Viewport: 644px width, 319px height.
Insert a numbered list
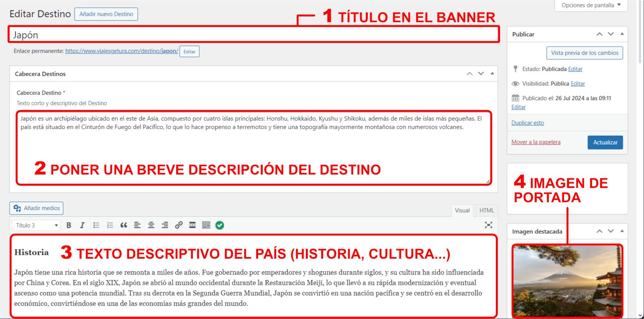[x=110, y=225]
